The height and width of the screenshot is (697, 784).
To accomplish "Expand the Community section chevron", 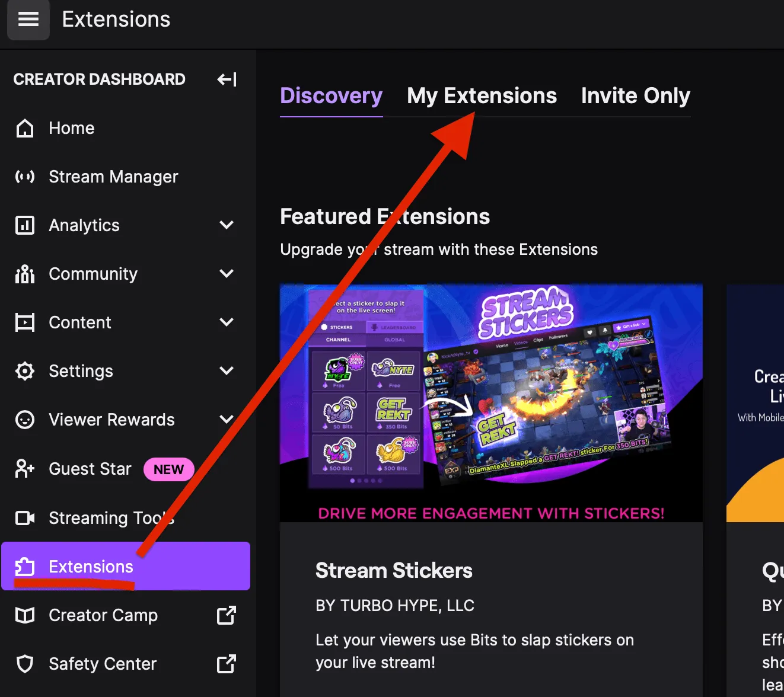I will [x=227, y=274].
